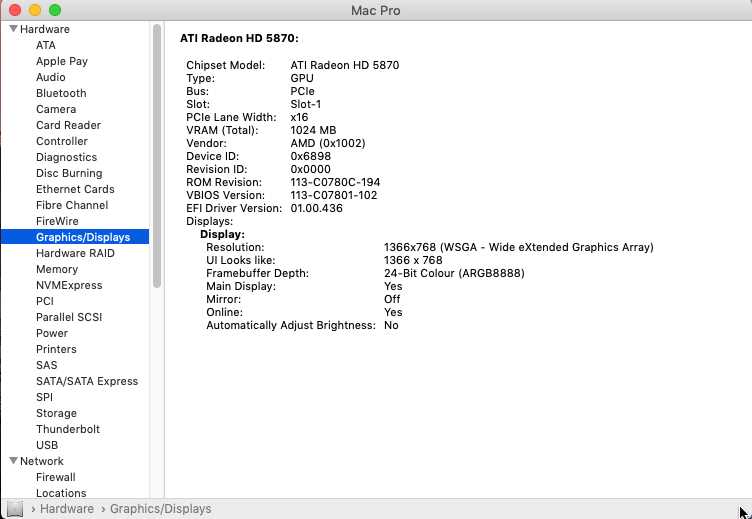752x519 pixels.
Task: Click the Automatically Adjust Brightness label
Action: coord(291,325)
